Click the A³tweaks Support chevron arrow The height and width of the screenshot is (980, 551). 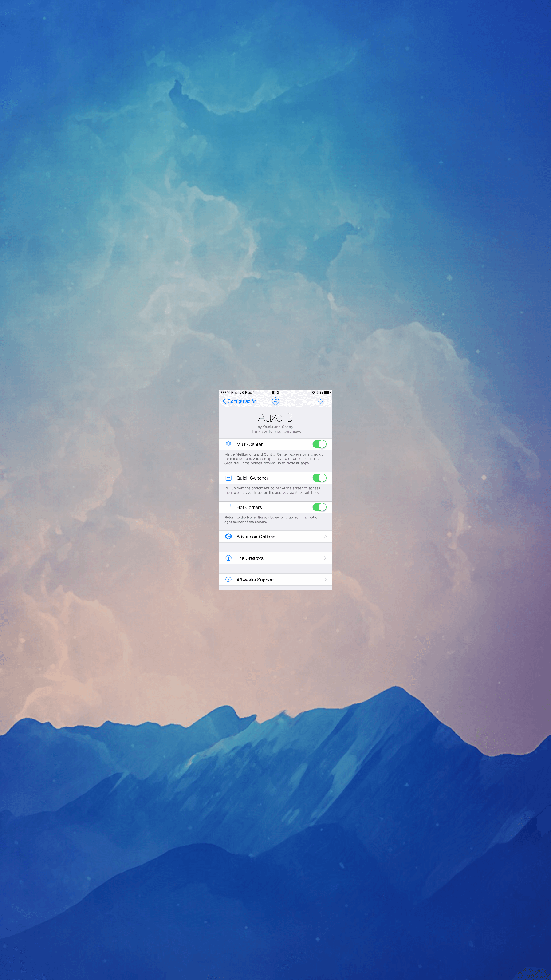coord(325,580)
